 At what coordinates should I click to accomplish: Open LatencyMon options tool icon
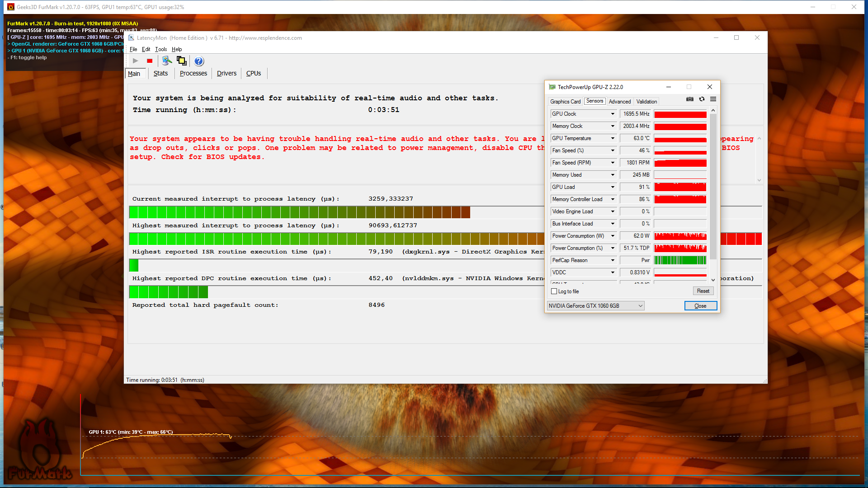point(167,61)
